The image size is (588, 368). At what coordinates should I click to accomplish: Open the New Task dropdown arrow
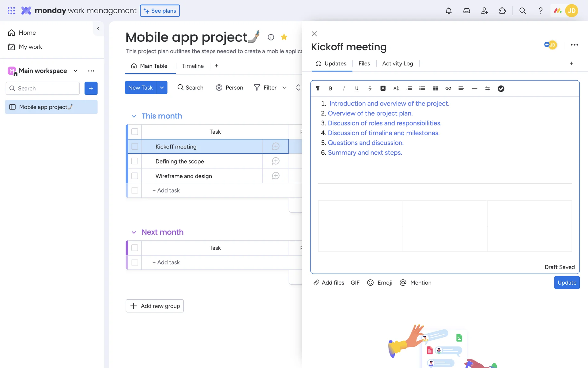pyautogui.click(x=162, y=88)
